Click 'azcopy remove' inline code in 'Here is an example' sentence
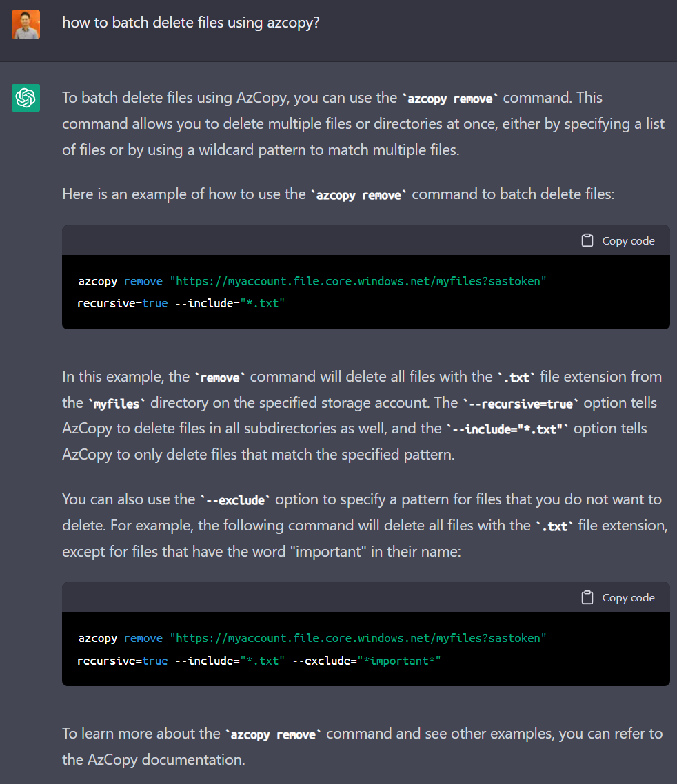The height and width of the screenshot is (784, 677). point(358,195)
